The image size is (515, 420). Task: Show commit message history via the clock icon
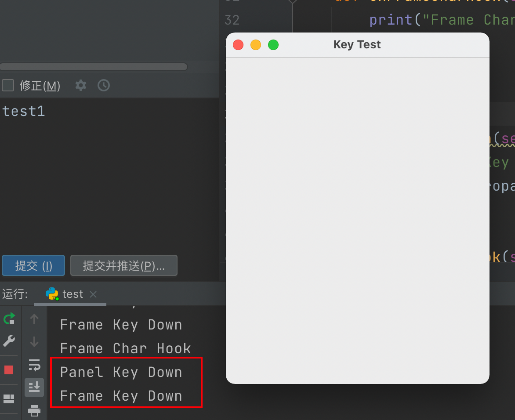point(104,85)
